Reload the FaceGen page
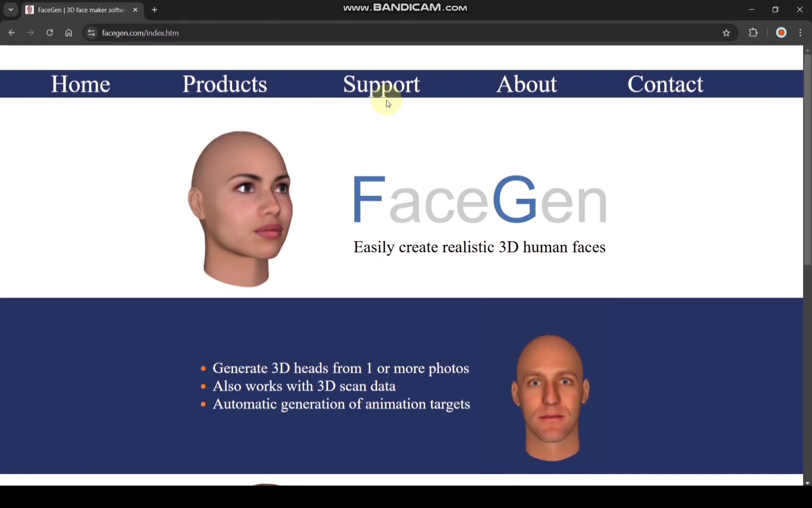The width and height of the screenshot is (812, 508). 49,33
